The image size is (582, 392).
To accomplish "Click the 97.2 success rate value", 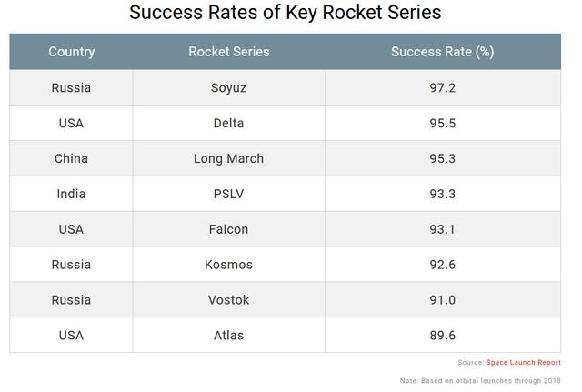I will (x=443, y=88).
